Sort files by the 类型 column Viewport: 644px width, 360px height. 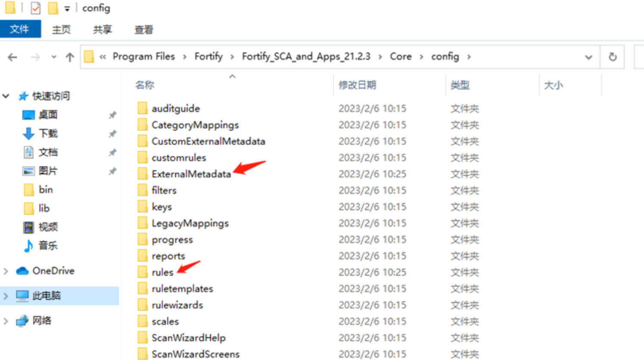click(x=460, y=85)
